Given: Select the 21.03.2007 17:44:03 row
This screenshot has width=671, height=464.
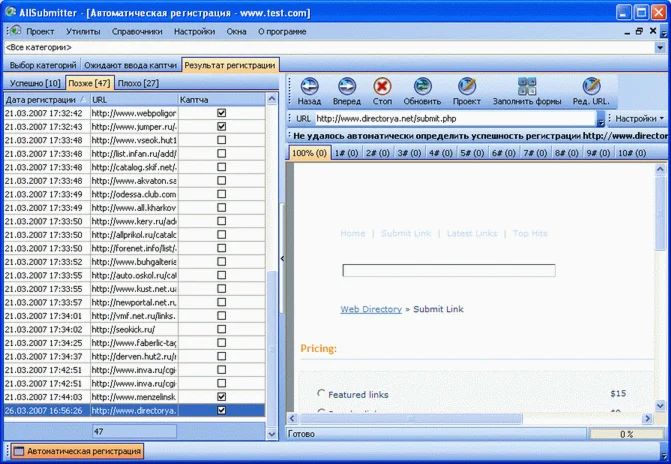Looking at the screenshot, I should coord(134,397).
